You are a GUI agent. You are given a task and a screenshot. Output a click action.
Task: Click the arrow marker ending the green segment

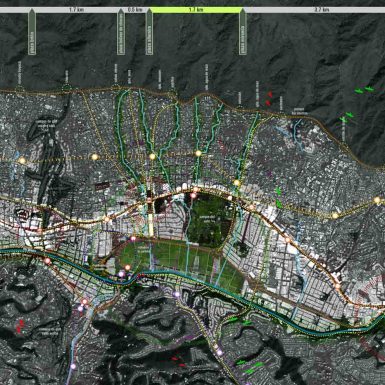[243, 32]
